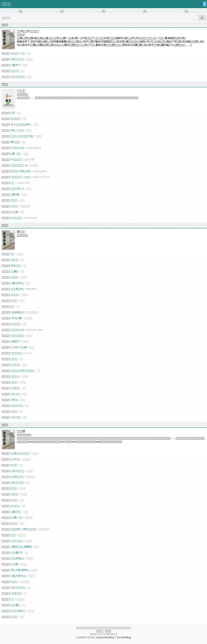Click author name 'ranall7125'
This screenshot has height=644, width=207.
coord(23,183)
